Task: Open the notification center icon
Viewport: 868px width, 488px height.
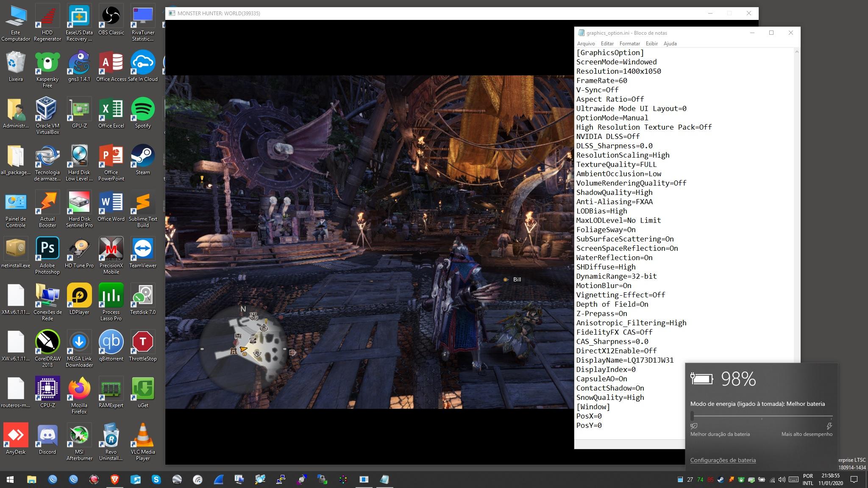Action: 854,480
